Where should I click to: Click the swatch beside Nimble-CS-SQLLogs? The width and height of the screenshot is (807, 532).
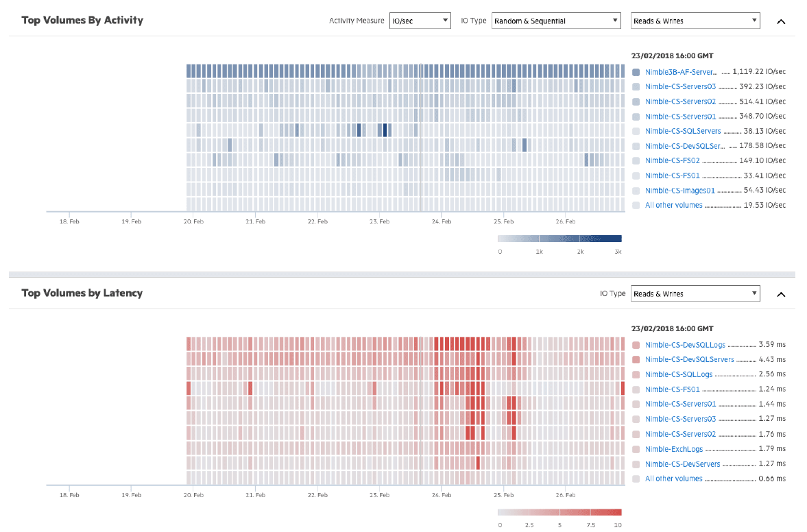coord(636,374)
